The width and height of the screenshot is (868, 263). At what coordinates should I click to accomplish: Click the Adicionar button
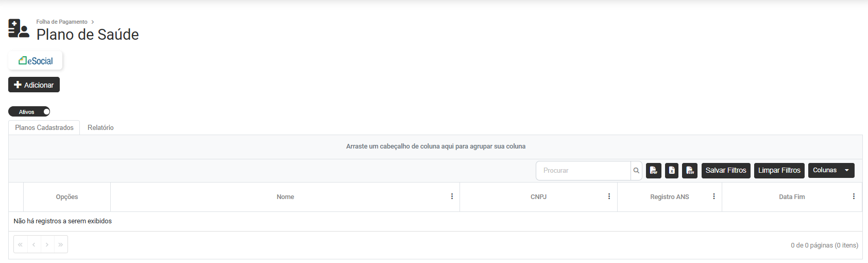click(x=34, y=85)
